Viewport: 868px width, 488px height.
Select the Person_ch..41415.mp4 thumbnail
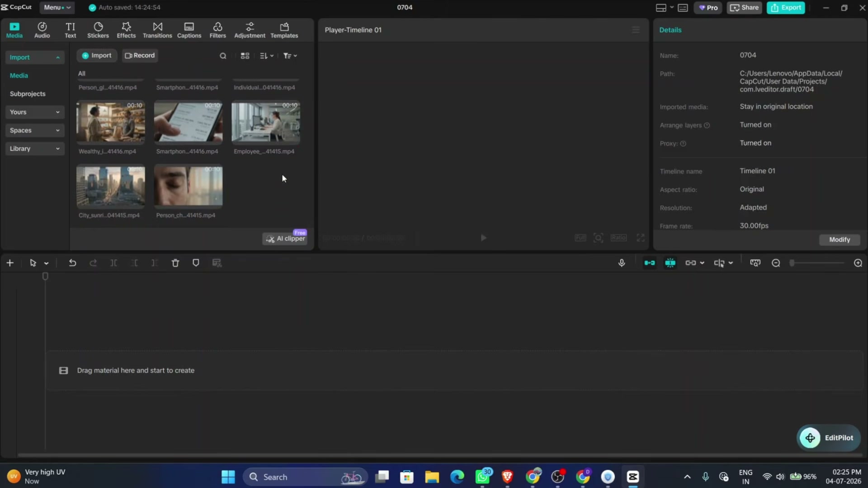188,186
